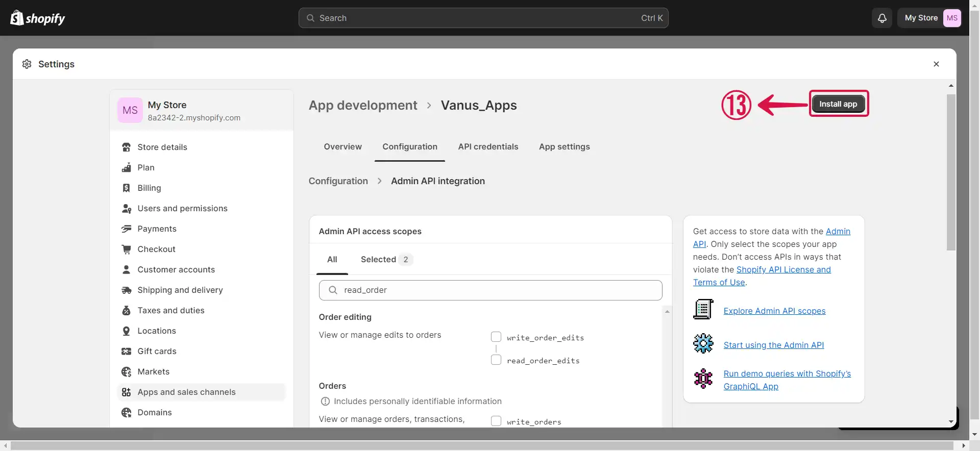Check the write_orders scope
This screenshot has width=980, height=451.
tap(496, 421)
